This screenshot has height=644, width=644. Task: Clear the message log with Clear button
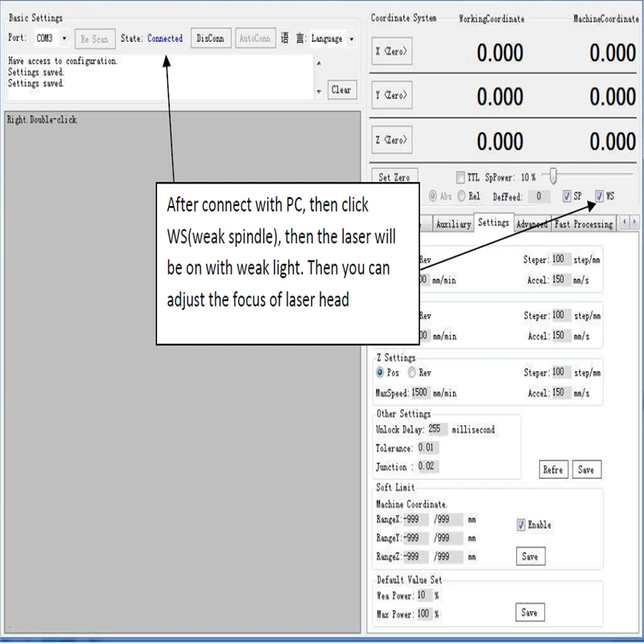click(341, 89)
